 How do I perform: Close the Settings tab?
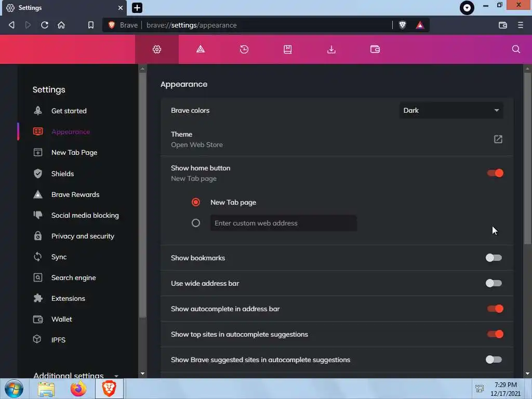pos(120,8)
